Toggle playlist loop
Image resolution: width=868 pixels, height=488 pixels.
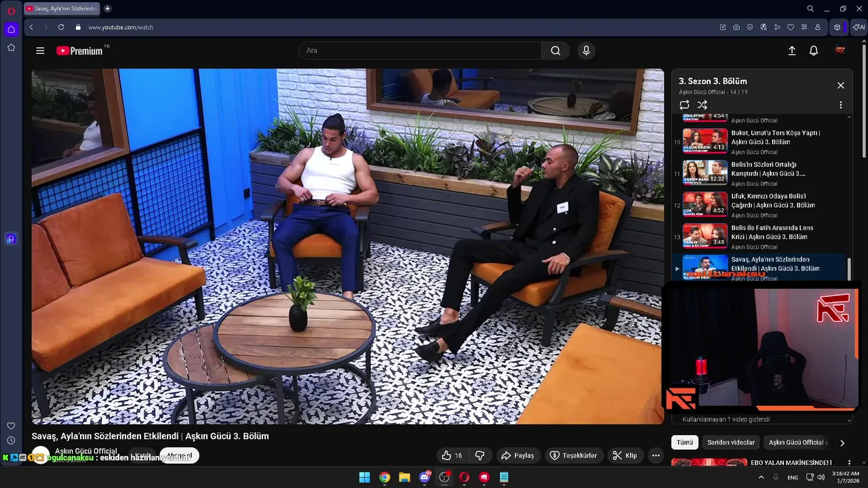[684, 105]
